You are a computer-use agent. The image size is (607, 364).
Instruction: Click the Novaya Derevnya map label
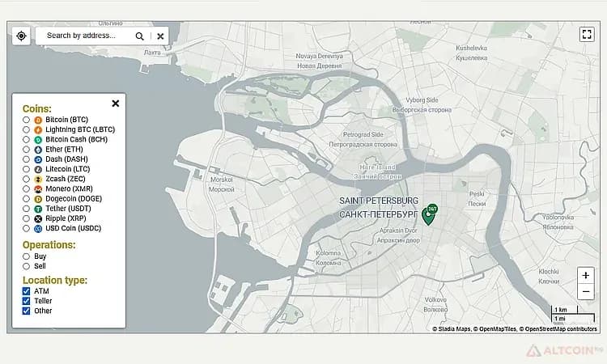(320, 56)
